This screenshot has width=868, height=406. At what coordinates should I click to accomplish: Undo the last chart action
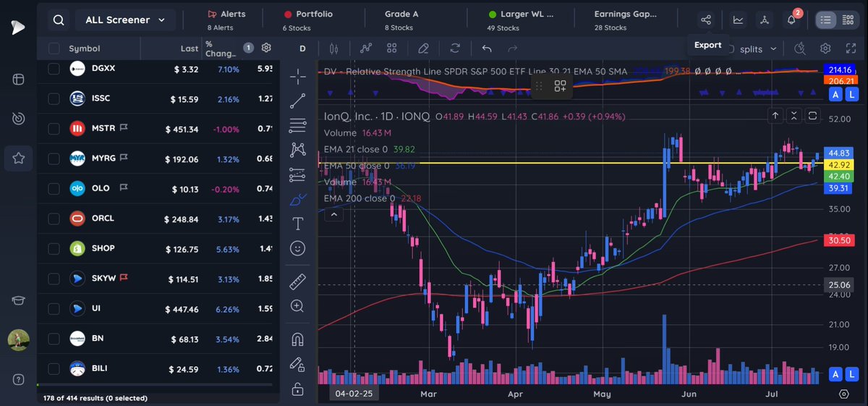[487, 48]
